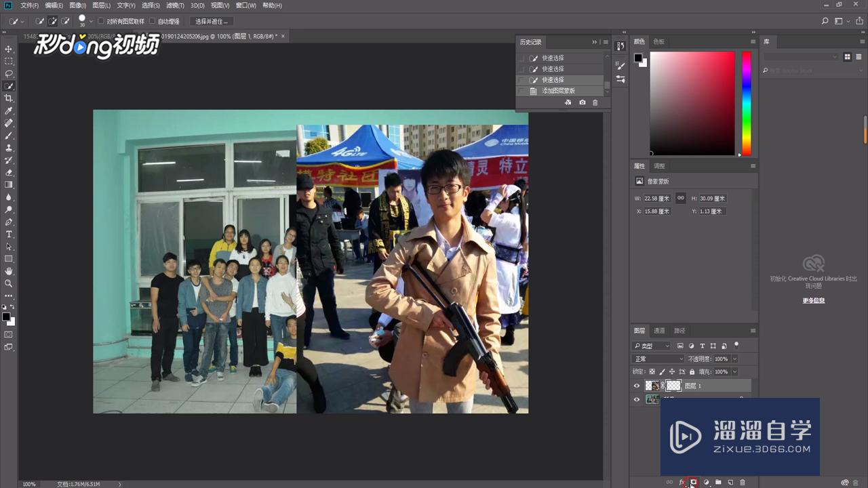868x488 pixels.
Task: Open the tool preset picker dropdown
Action: [x=22, y=22]
